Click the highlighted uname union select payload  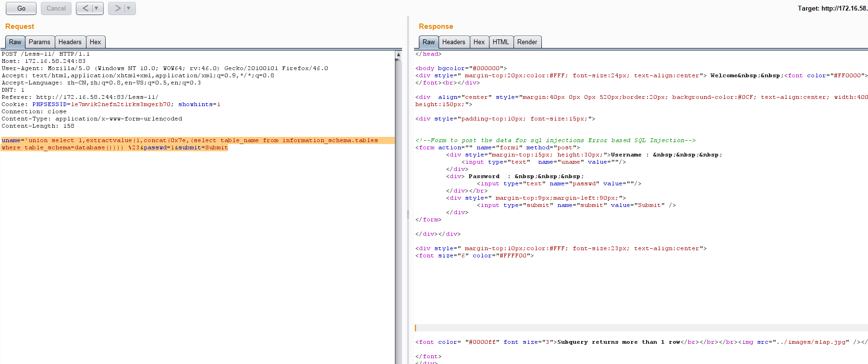pos(190,140)
